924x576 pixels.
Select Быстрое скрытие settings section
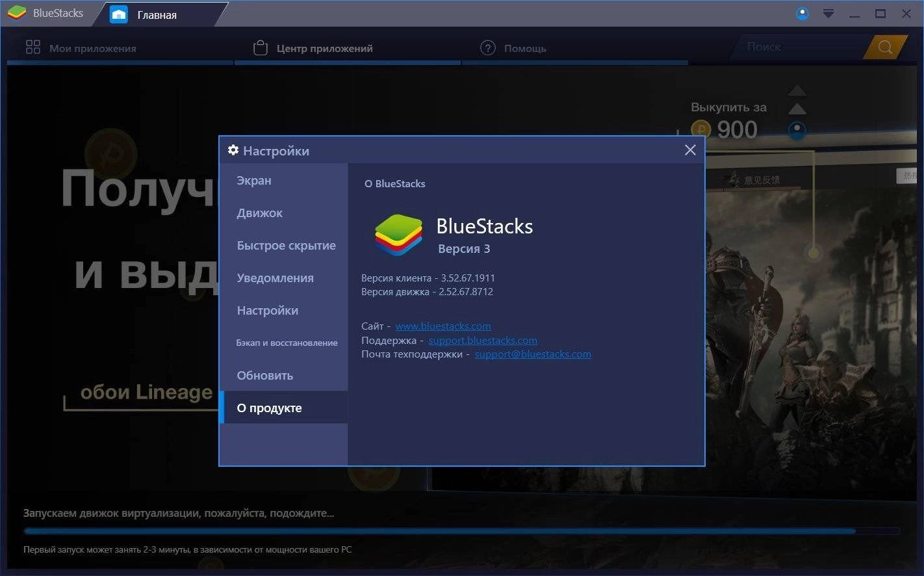tap(283, 245)
